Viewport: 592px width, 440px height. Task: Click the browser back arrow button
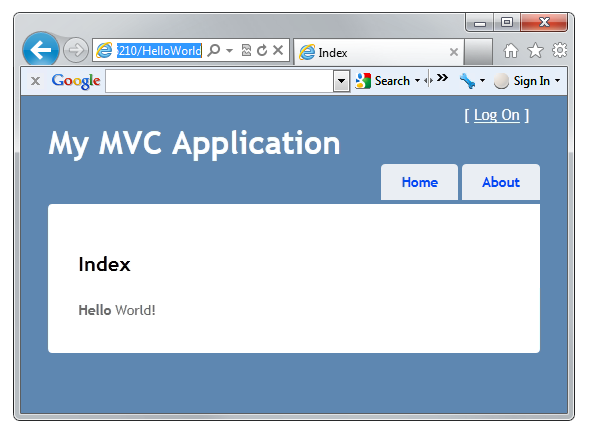41,49
